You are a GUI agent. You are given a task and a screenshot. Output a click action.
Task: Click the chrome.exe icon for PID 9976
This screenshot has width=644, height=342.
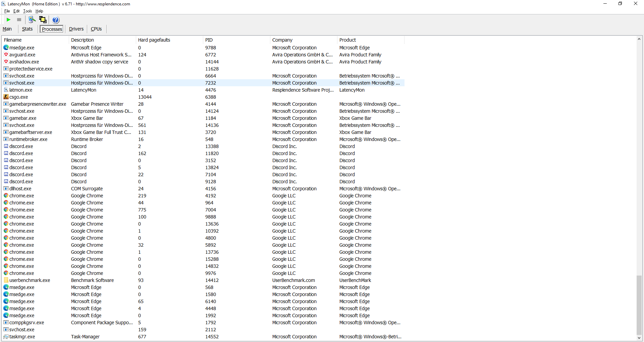coord(6,273)
